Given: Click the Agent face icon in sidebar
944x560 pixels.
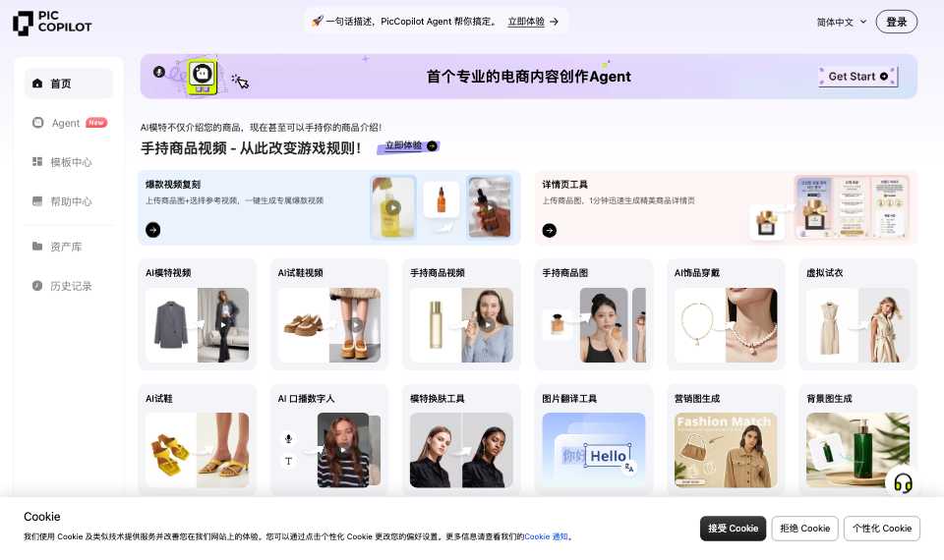Looking at the screenshot, I should pyautogui.click(x=37, y=123).
